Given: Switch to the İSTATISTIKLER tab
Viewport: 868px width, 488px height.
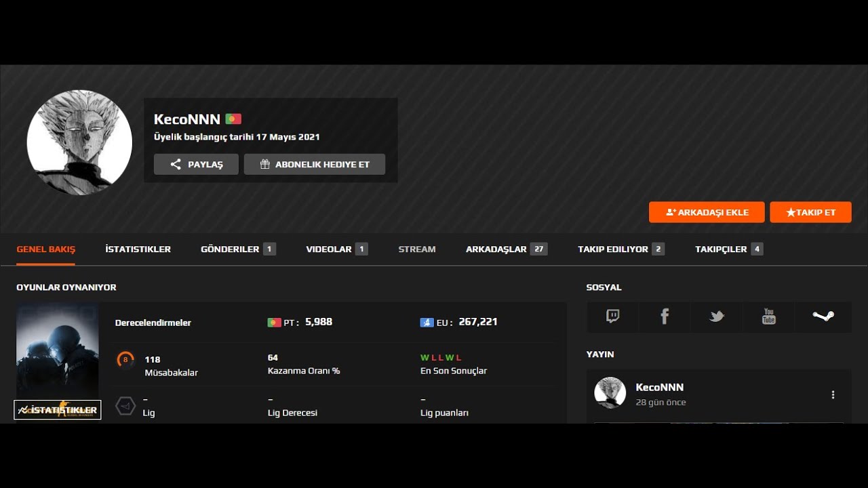Looking at the screenshot, I should click(138, 249).
